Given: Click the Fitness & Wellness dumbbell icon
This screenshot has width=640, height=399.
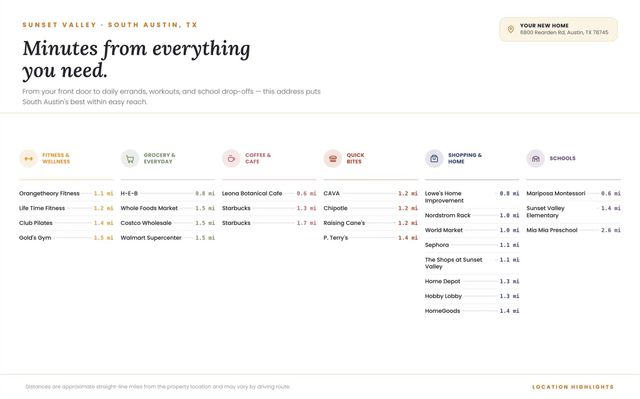Looking at the screenshot, I should tap(28, 158).
